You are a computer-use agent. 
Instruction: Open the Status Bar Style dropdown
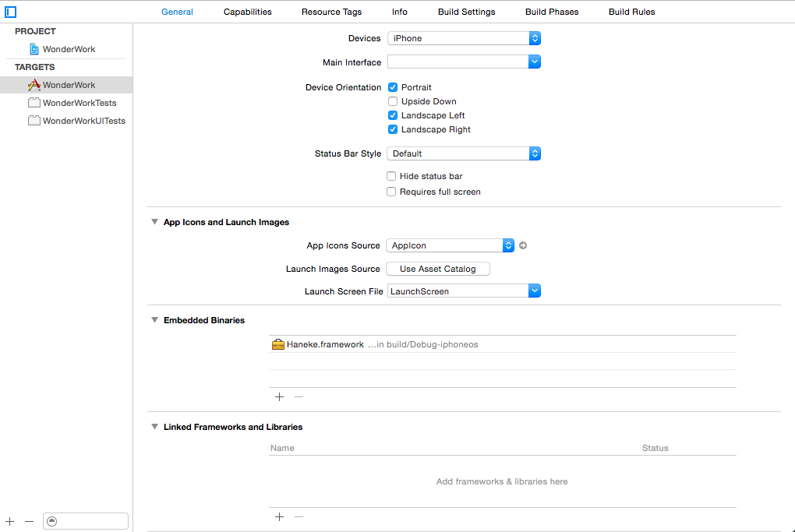point(464,153)
